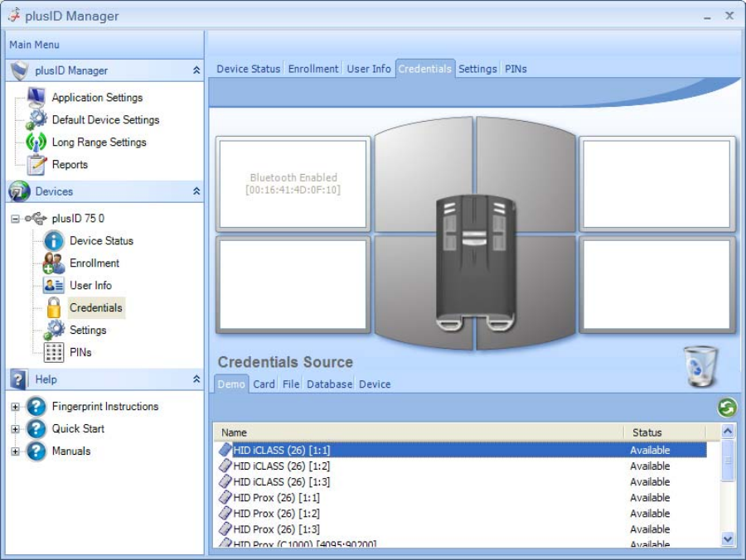Click the Status column header
746x560 pixels.
click(x=665, y=432)
